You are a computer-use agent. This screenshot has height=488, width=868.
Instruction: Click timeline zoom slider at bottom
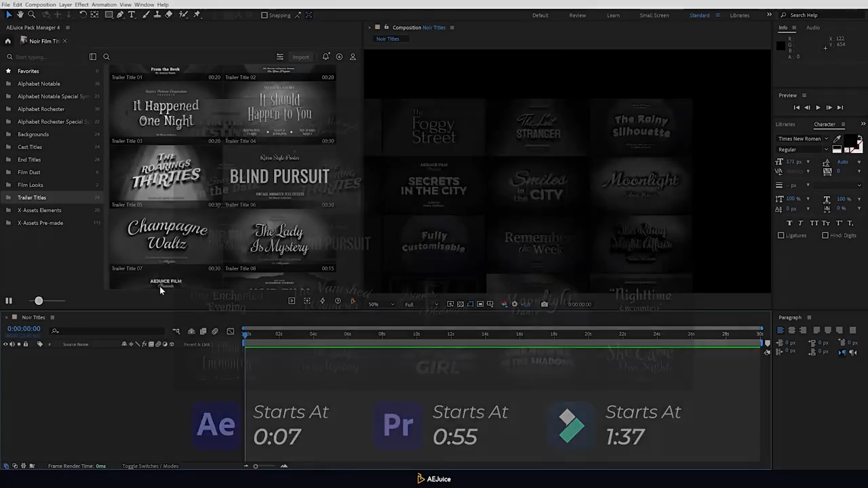tap(256, 466)
